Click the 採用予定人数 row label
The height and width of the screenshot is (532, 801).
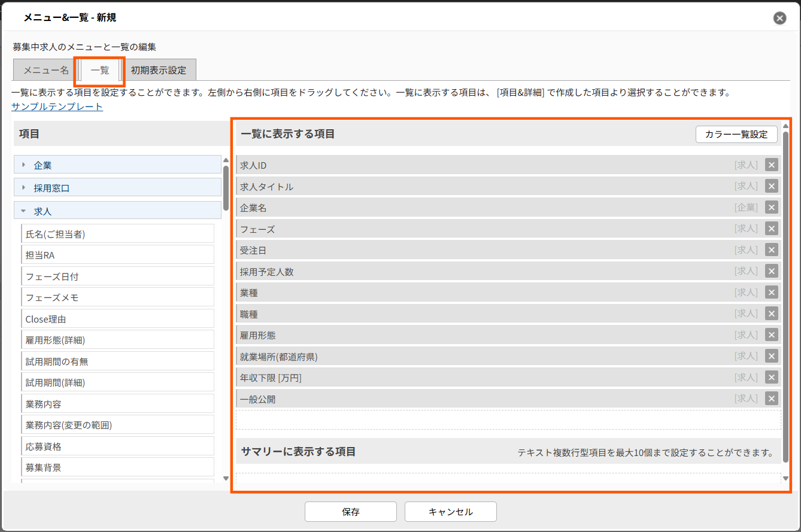coord(266,272)
